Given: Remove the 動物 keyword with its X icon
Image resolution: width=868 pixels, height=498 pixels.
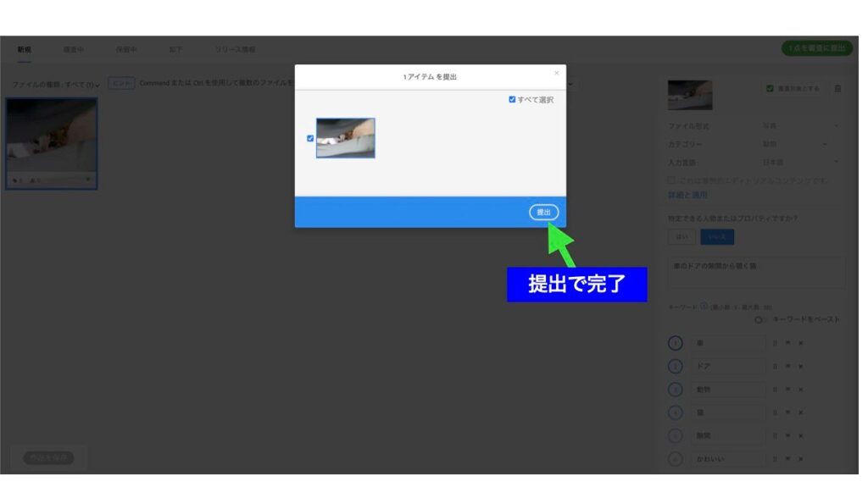Looking at the screenshot, I should pyautogui.click(x=800, y=390).
